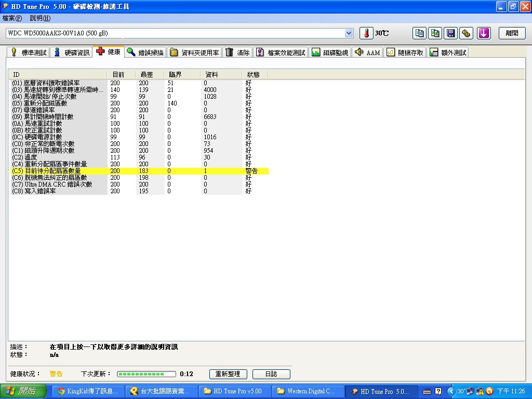This screenshot has height=399, width=532.
Task: Select the (0A) 馬達重試計數 row
Action: 139,124
